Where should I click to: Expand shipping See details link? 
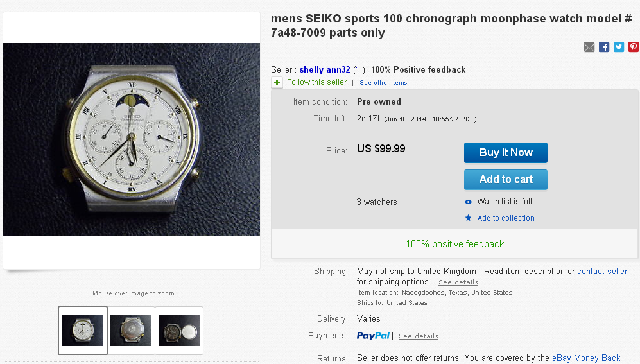point(458,282)
